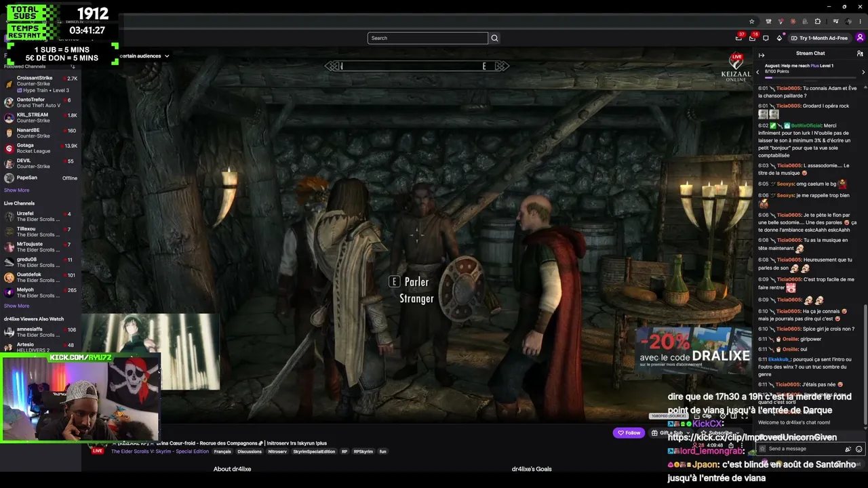Image resolution: width=868 pixels, height=488 pixels.
Task: Click the search magnifier button
Action: 494,38
